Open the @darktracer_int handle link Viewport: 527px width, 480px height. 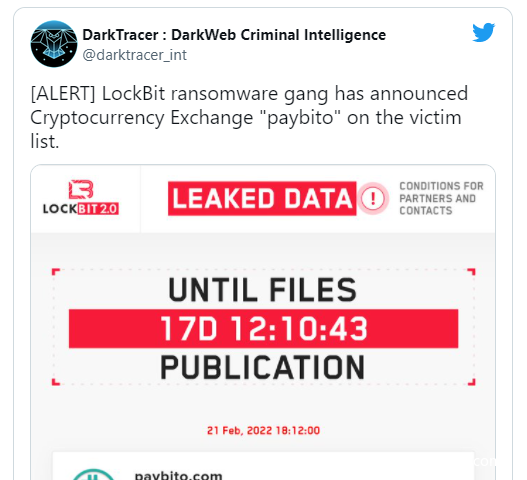click(134, 55)
